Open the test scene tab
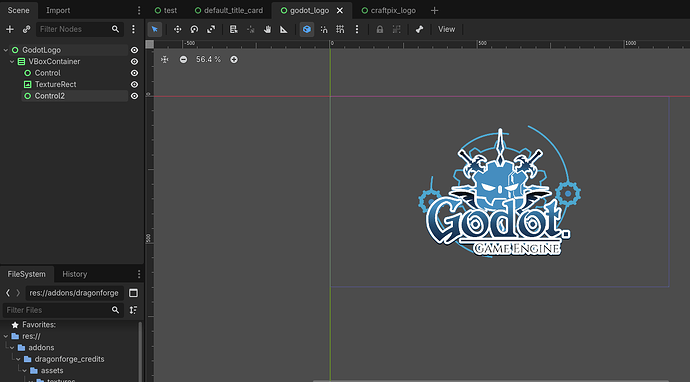The image size is (690, 382). tap(166, 10)
